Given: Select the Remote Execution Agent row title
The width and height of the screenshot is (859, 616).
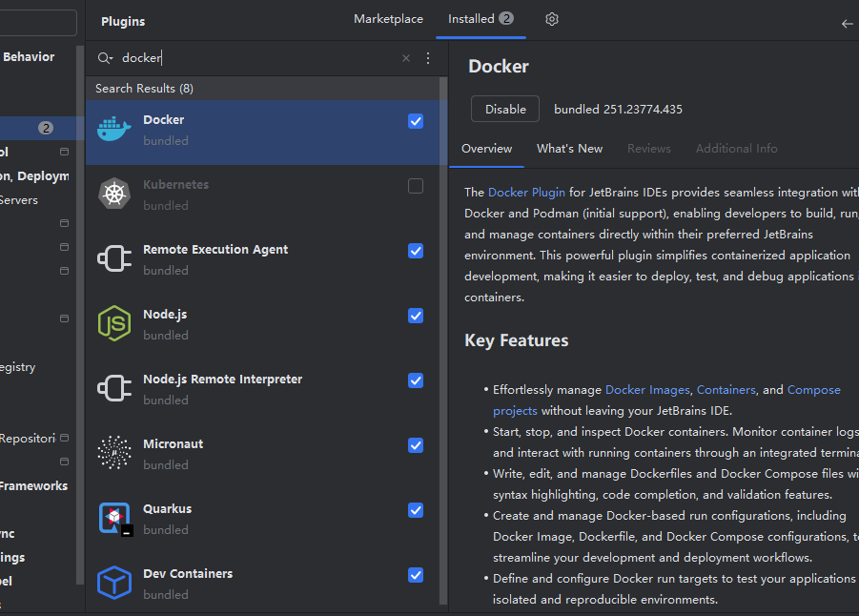Looking at the screenshot, I should pyautogui.click(x=215, y=250).
